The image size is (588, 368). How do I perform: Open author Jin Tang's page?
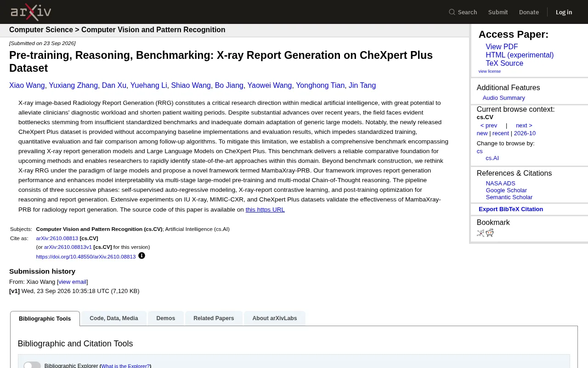[362, 86]
